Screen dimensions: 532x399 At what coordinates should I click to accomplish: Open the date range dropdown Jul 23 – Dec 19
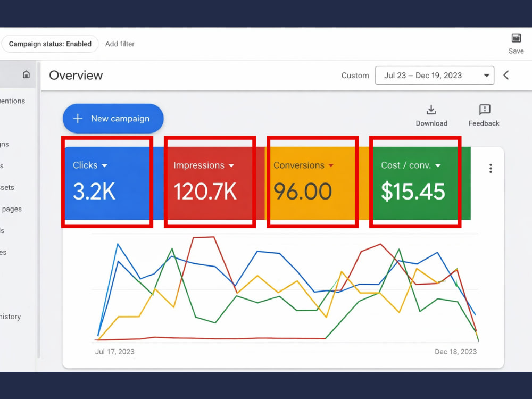pos(434,76)
